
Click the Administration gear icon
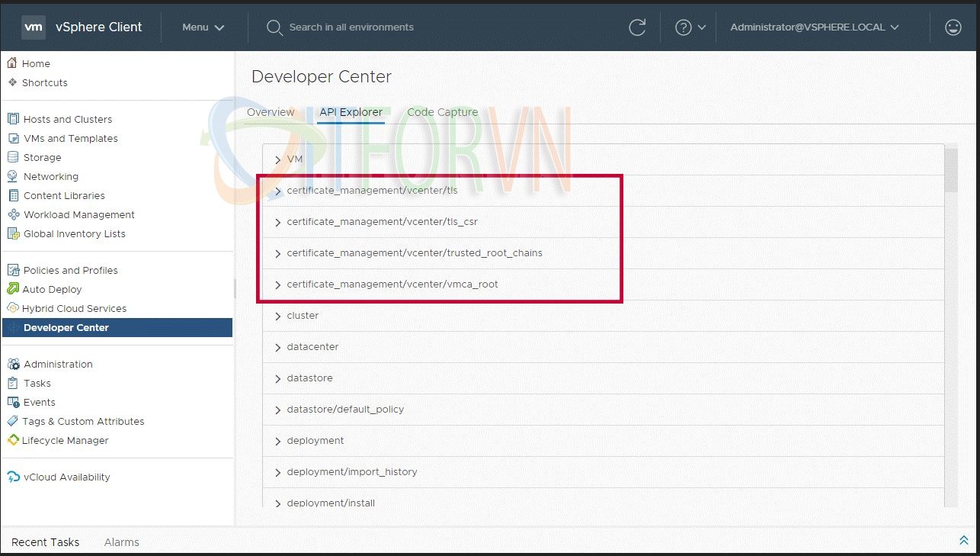(x=13, y=364)
